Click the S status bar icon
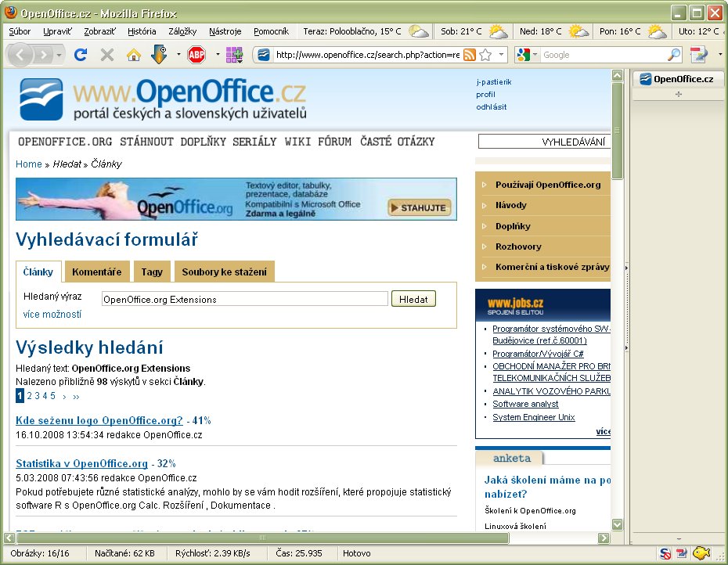Screen dimensions: 728x565 665,553
